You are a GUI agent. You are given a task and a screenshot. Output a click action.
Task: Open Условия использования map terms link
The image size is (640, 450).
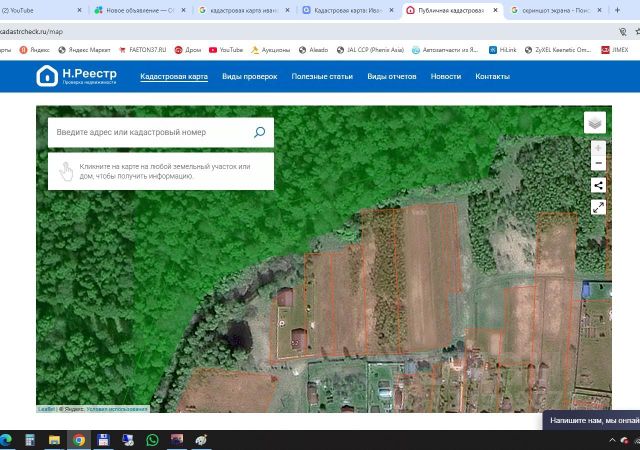click(x=117, y=409)
